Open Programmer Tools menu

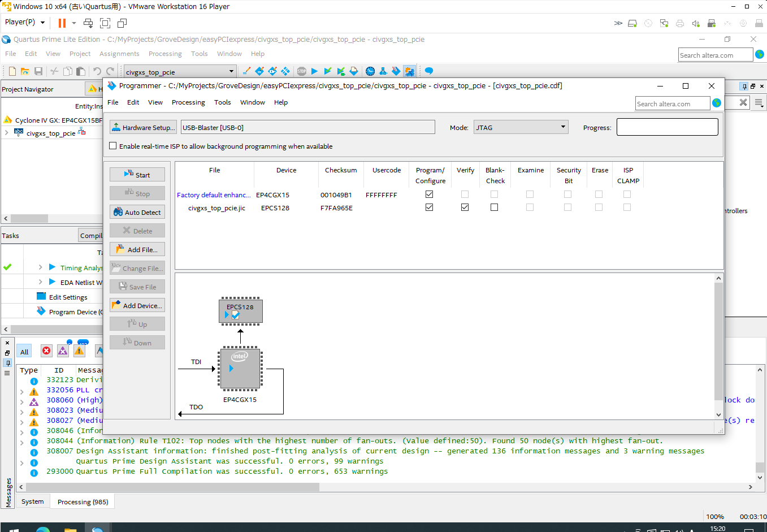click(x=222, y=102)
